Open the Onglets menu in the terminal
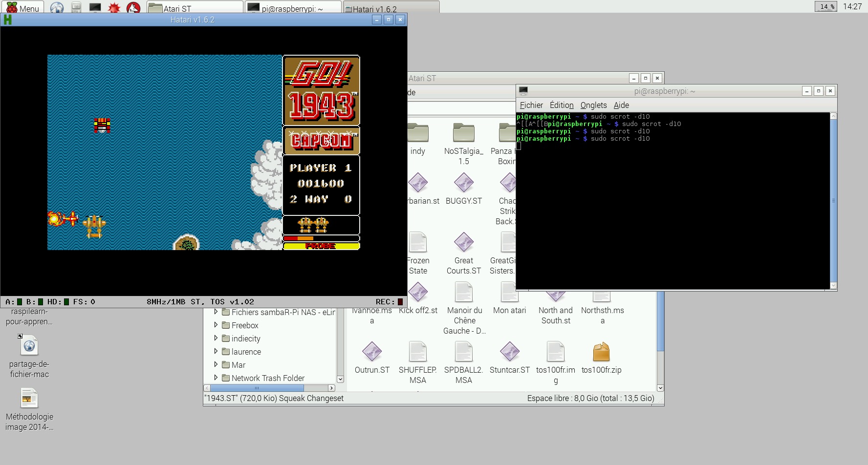The width and height of the screenshot is (868, 465). 593,105
